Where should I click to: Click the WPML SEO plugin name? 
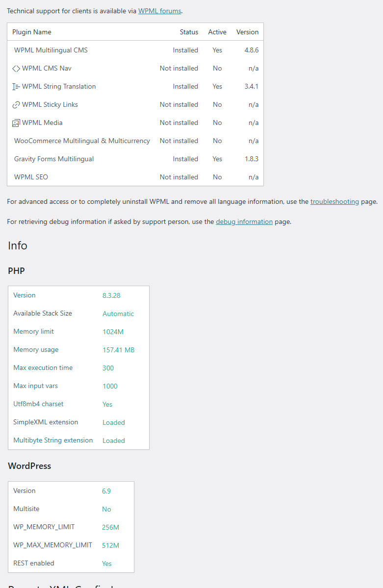(x=31, y=177)
